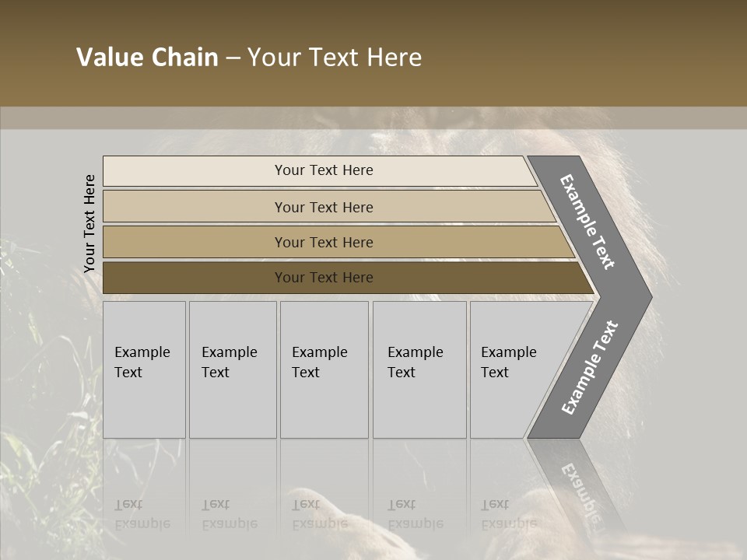The image size is (747, 560).
Task: Choose the middle "Example Text" box
Action: click(x=324, y=369)
